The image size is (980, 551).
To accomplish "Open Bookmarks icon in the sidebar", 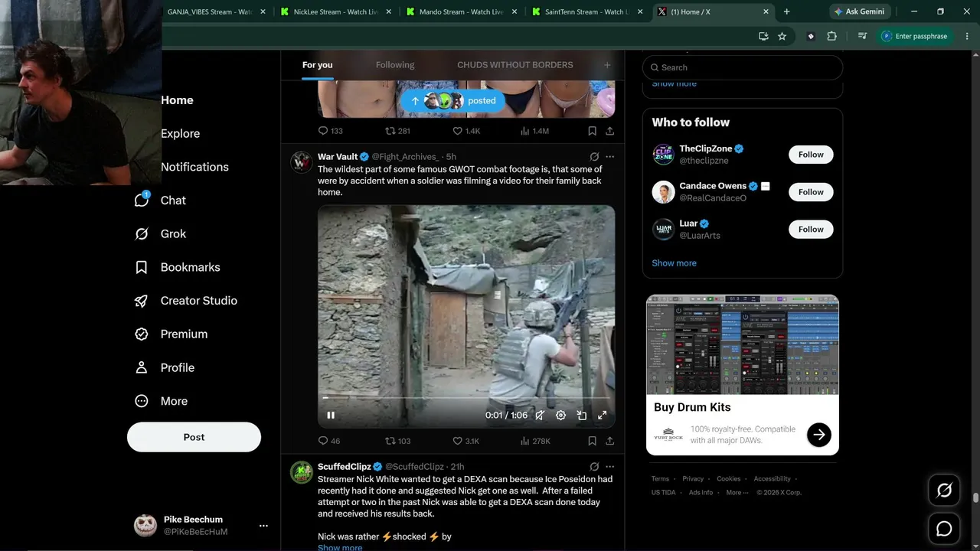I will [x=141, y=267].
